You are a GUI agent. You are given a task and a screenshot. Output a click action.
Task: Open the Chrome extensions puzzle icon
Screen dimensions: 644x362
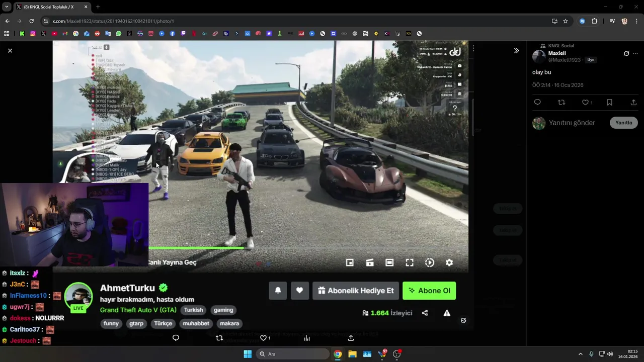(x=594, y=21)
